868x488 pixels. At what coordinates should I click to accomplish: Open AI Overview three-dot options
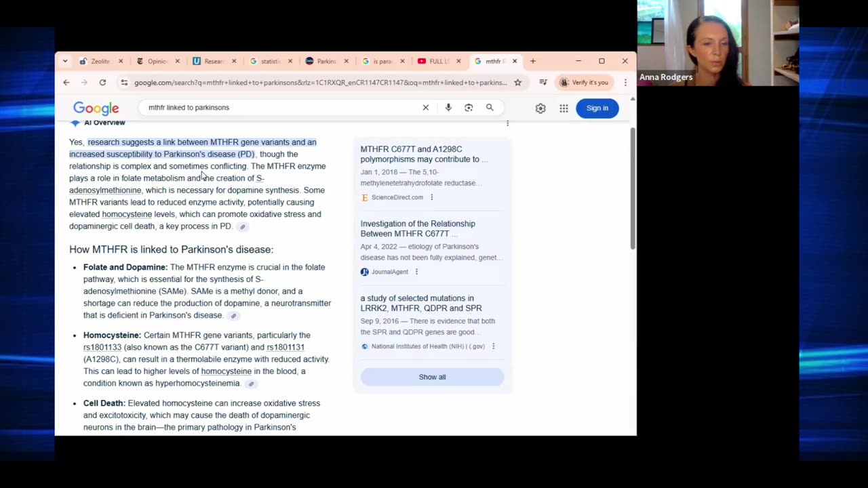point(507,123)
